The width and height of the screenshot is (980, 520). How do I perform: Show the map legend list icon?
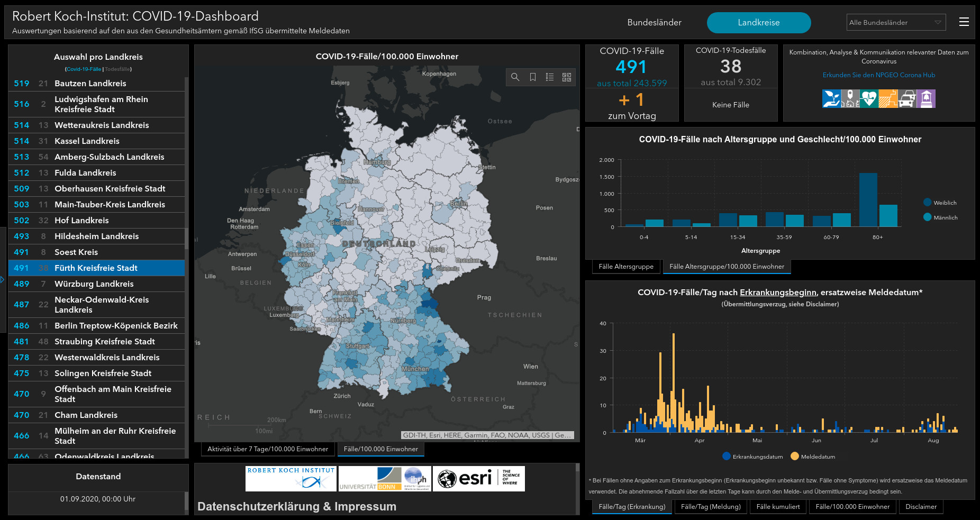pyautogui.click(x=550, y=77)
